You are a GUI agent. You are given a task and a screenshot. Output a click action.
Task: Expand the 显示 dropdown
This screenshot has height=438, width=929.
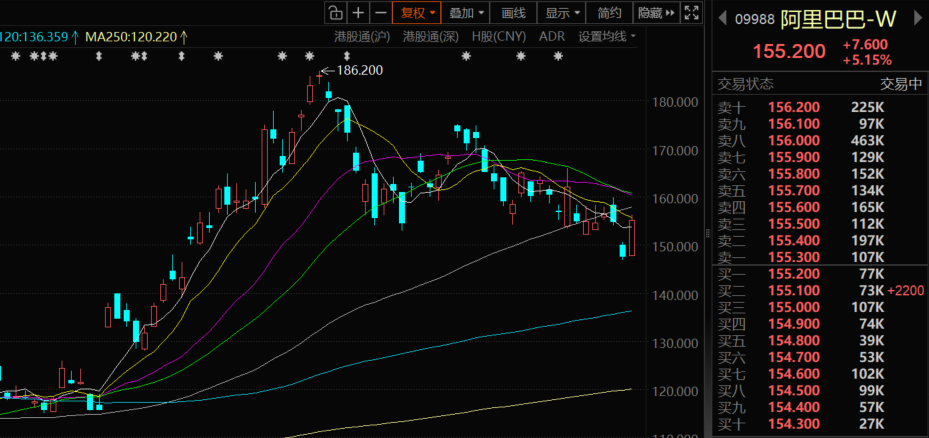tap(563, 13)
